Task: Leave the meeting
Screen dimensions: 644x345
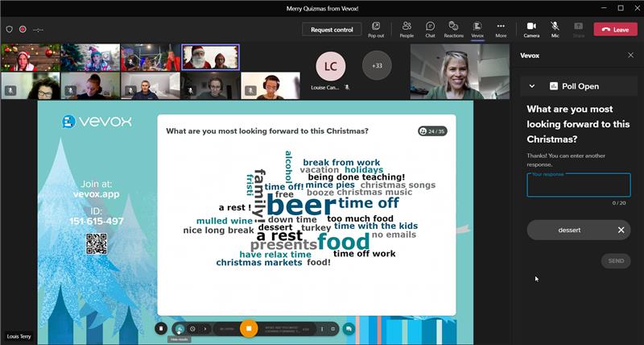Action: point(615,30)
